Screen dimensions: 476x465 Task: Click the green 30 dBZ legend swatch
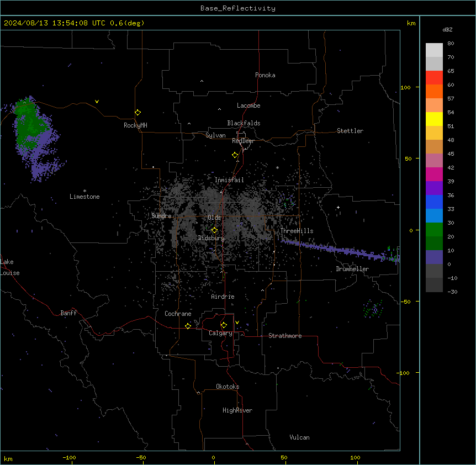click(434, 230)
